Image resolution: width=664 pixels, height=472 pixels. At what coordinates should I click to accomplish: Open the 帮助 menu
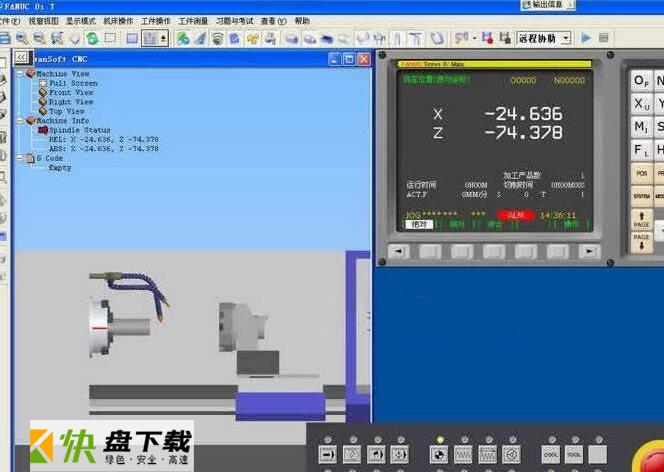302,21
